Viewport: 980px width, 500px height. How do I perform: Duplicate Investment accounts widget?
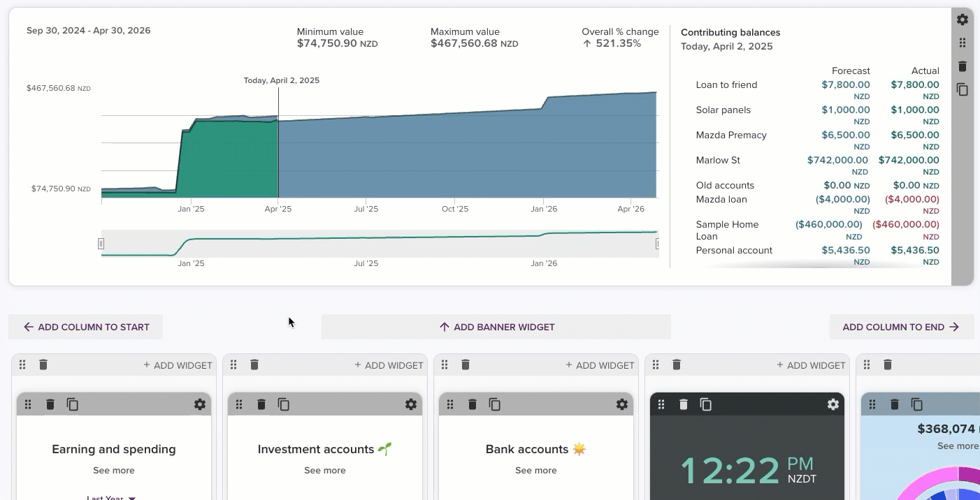[283, 404]
